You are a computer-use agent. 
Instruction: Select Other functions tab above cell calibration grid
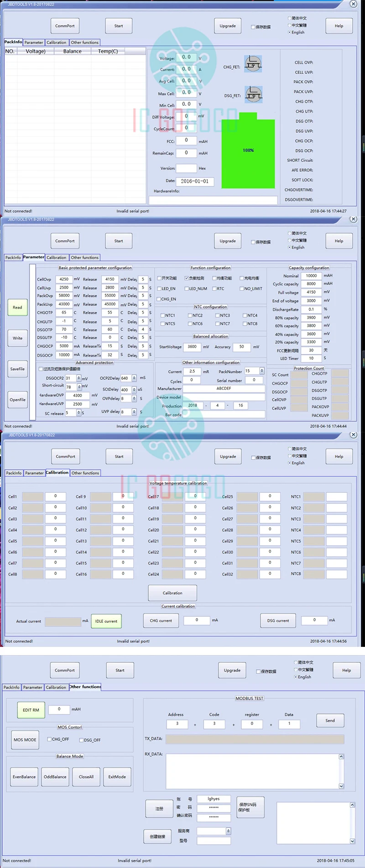[x=85, y=473]
